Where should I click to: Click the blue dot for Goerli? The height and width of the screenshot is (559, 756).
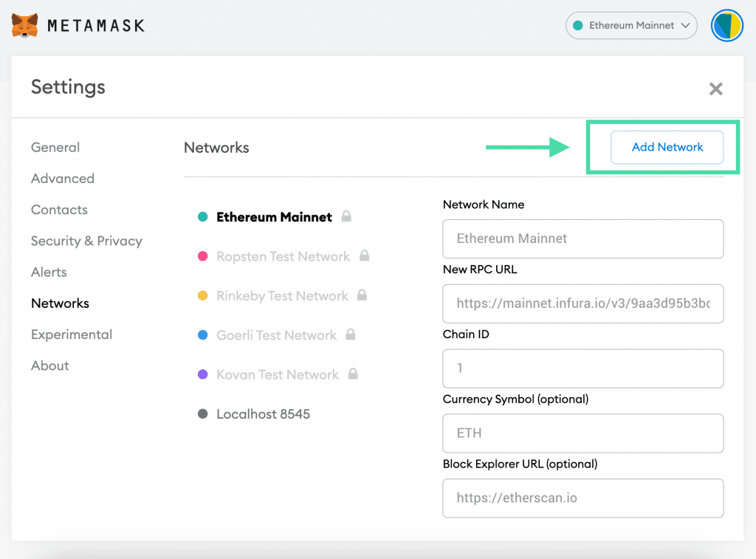[203, 335]
